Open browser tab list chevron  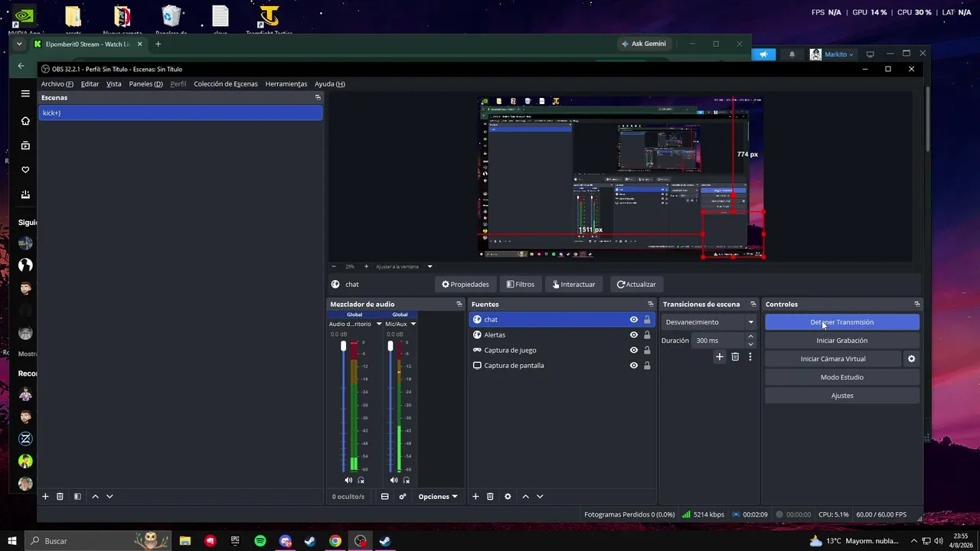19,44
